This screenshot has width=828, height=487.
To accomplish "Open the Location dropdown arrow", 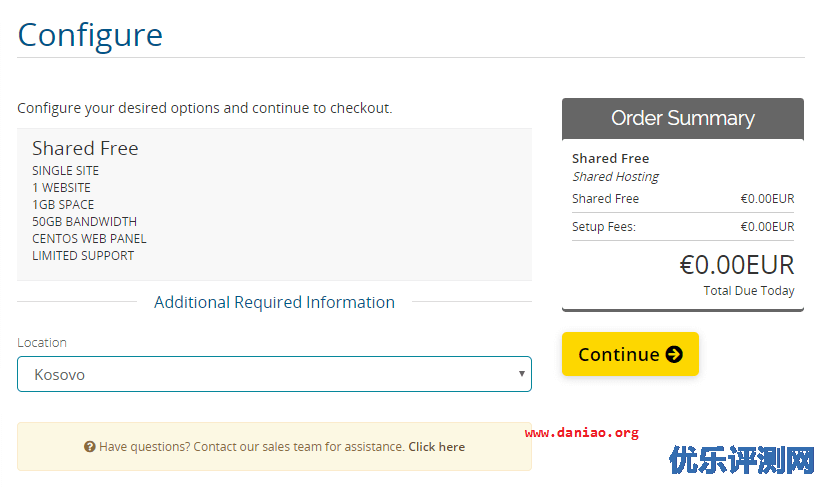I will pos(521,374).
